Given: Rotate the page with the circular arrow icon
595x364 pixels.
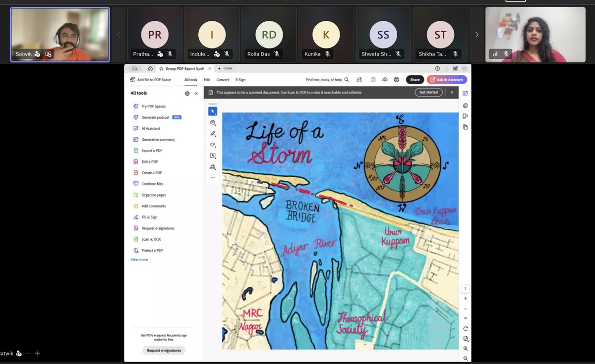Looking at the screenshot, I should 465,328.
